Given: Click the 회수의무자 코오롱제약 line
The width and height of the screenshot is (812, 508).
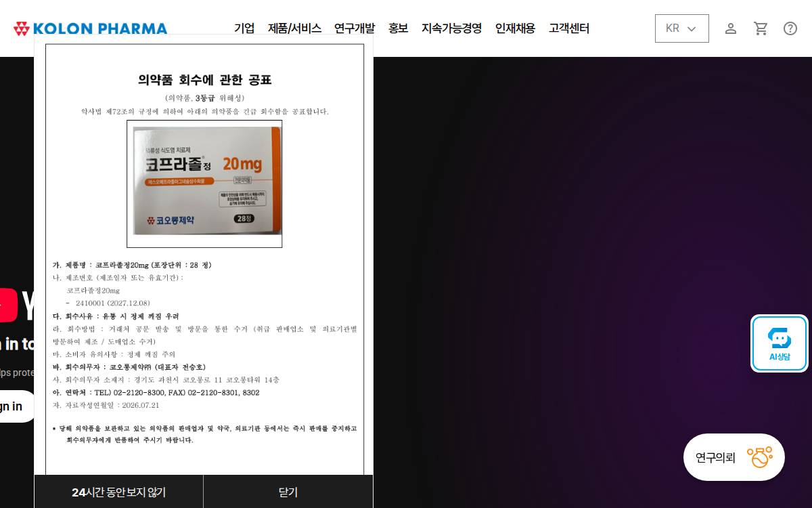Looking at the screenshot, I should 129,367.
